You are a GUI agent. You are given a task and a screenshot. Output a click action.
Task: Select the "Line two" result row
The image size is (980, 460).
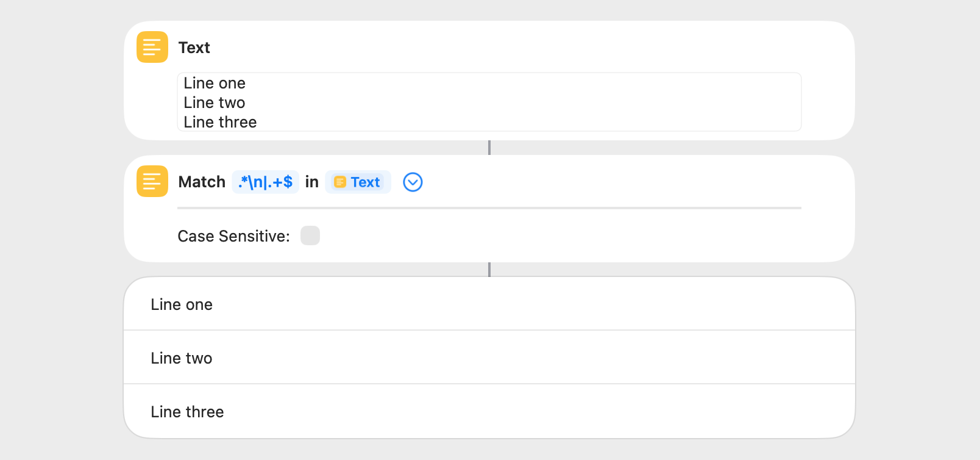tap(489, 358)
